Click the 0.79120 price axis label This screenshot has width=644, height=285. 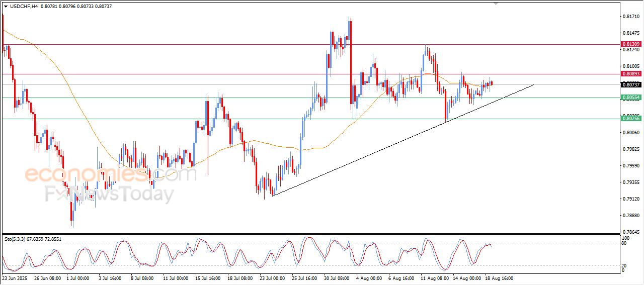click(631, 199)
